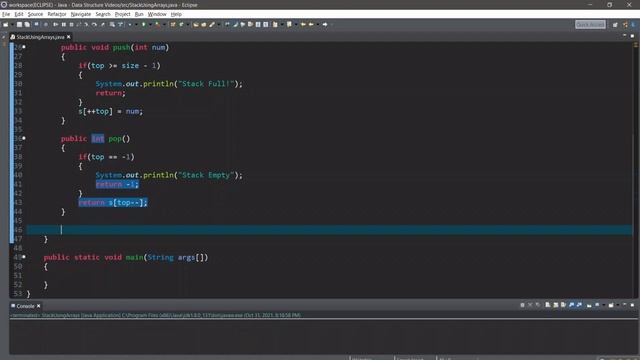The height and width of the screenshot is (360, 640).
Task: Minimize the editor area
Action: click(x=624, y=36)
